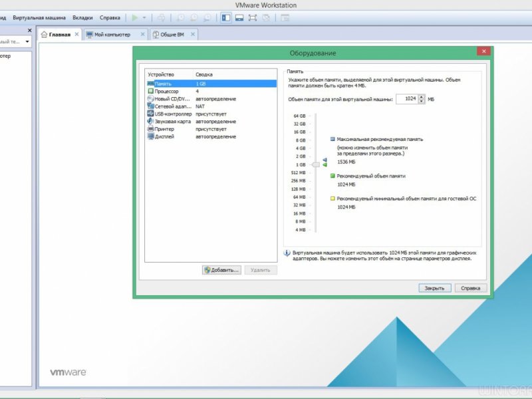Click the 16 GB slider label

(x=300, y=132)
